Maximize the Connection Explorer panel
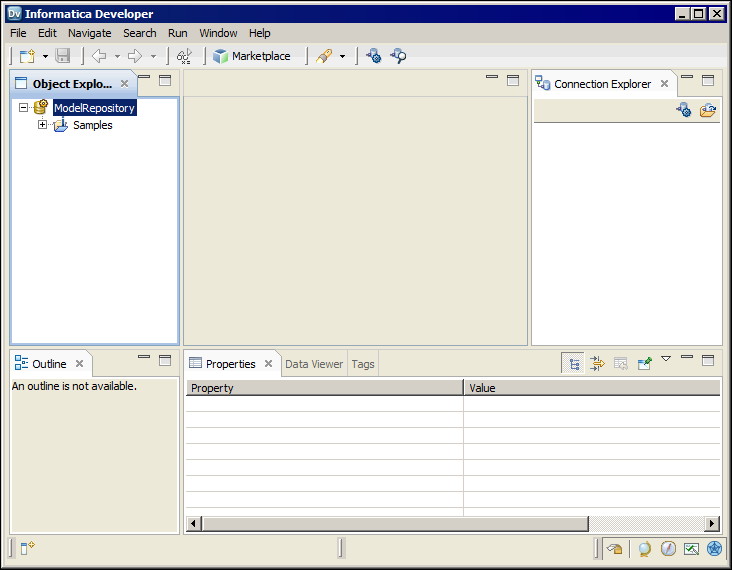732x570 pixels. point(708,80)
